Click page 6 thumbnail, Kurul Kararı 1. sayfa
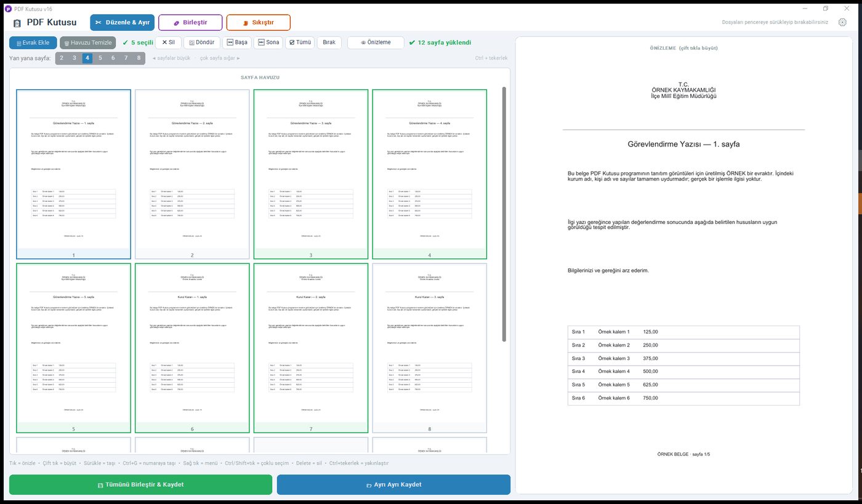The width and height of the screenshot is (862, 504). click(x=192, y=348)
